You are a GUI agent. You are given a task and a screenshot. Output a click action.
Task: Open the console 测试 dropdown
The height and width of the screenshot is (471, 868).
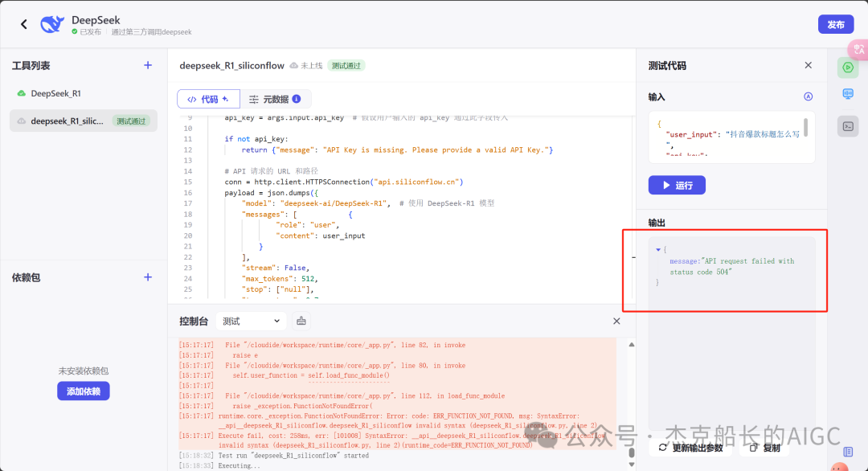[251, 321]
